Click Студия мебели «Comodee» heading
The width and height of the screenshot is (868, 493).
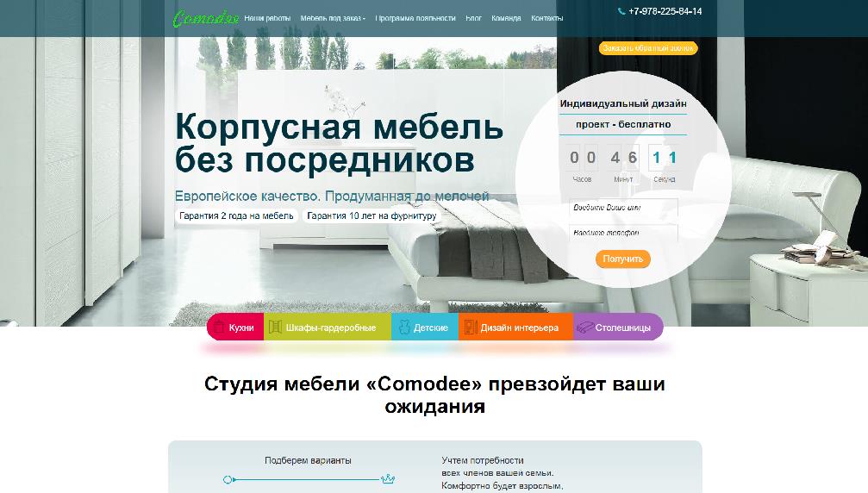(434, 395)
